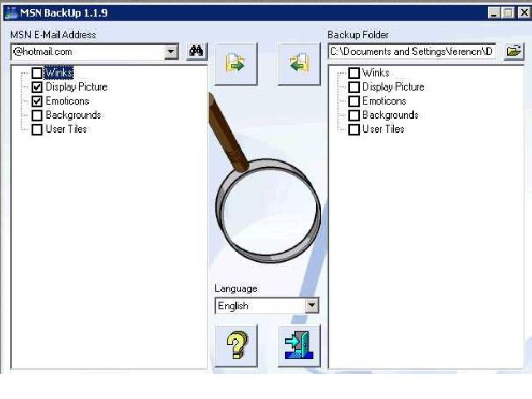Click the MSN BackUp title bar icon
The image size is (532, 399).
click(x=11, y=13)
